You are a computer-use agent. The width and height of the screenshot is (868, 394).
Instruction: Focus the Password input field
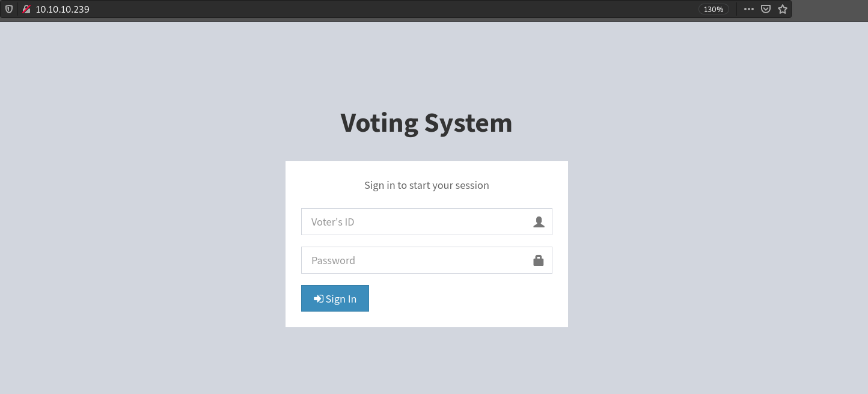coord(415,260)
